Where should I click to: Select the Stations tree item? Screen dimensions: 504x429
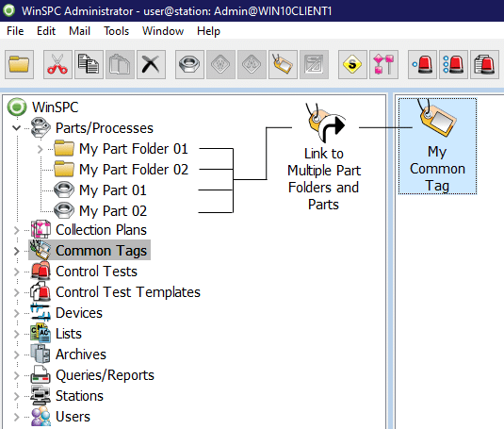79,396
